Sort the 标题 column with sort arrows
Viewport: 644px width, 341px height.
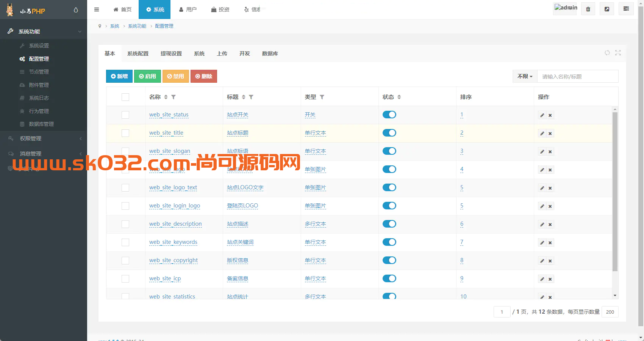[x=244, y=97]
